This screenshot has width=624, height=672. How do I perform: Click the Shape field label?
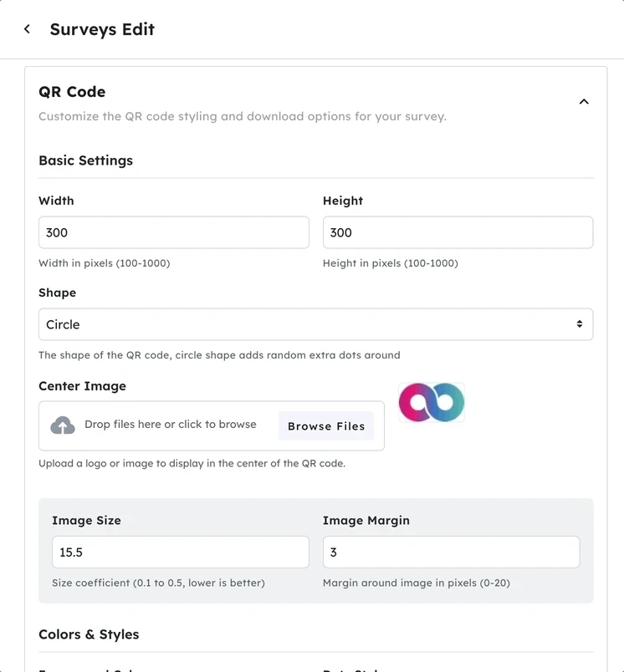pyautogui.click(x=57, y=293)
